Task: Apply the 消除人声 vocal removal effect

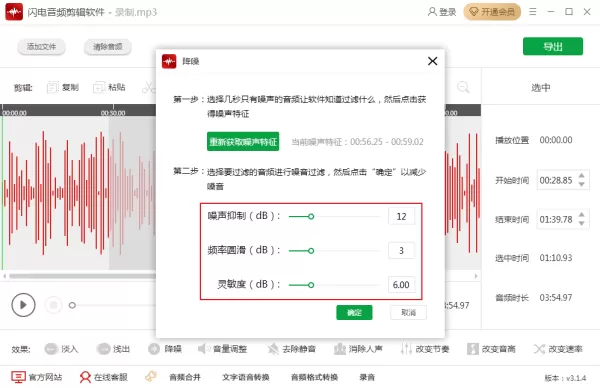Action: pyautogui.click(x=358, y=349)
